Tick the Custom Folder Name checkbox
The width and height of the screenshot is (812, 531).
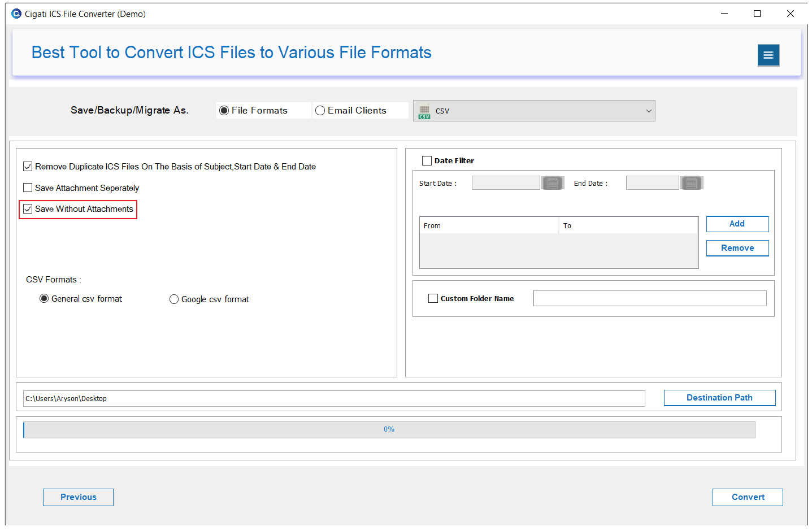pyautogui.click(x=433, y=298)
